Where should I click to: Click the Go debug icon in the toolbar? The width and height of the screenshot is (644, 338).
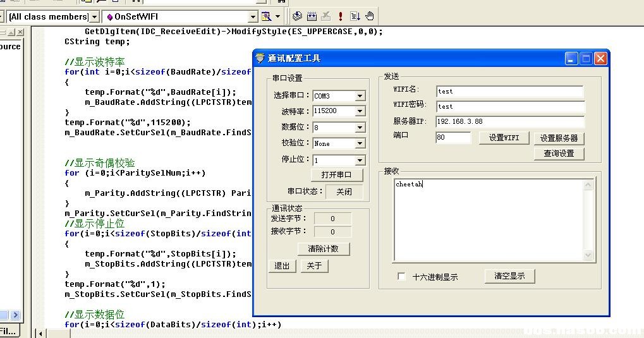point(355,16)
